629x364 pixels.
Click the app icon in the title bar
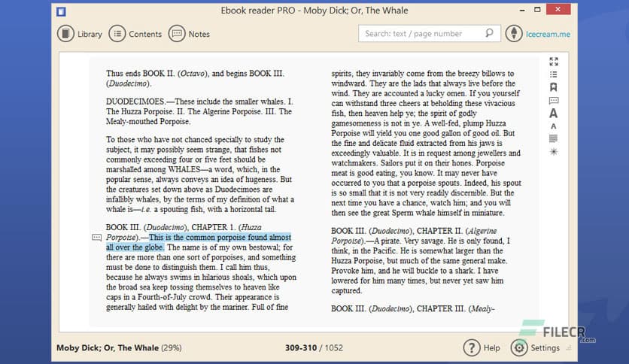61,11
